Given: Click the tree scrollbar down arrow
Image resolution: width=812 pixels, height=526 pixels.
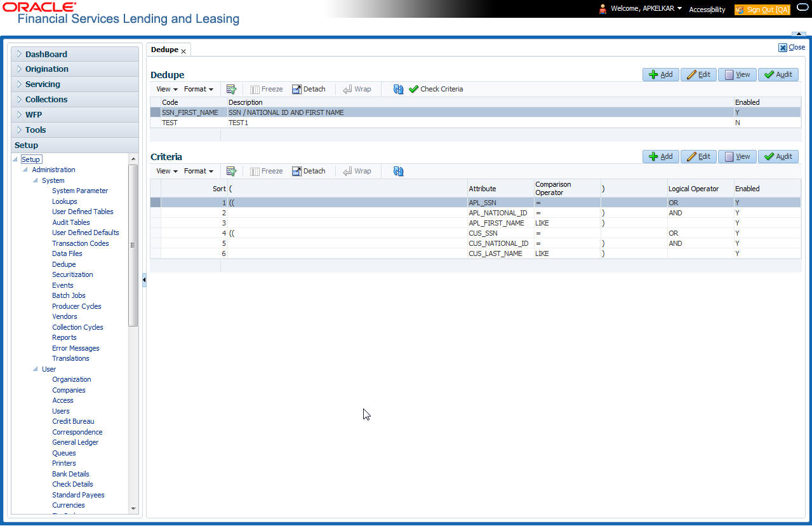Looking at the screenshot, I should tap(133, 509).
